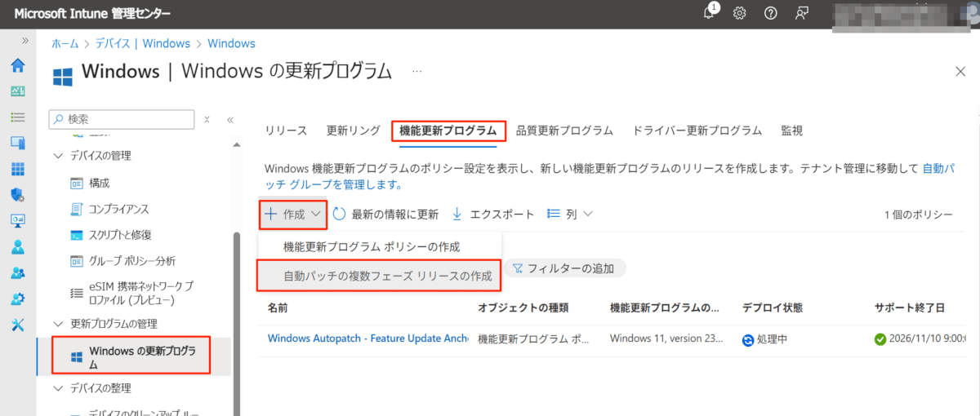Image resolution: width=980 pixels, height=416 pixels.
Task: Clear the sidebar search with X
Action: pyautogui.click(x=207, y=120)
